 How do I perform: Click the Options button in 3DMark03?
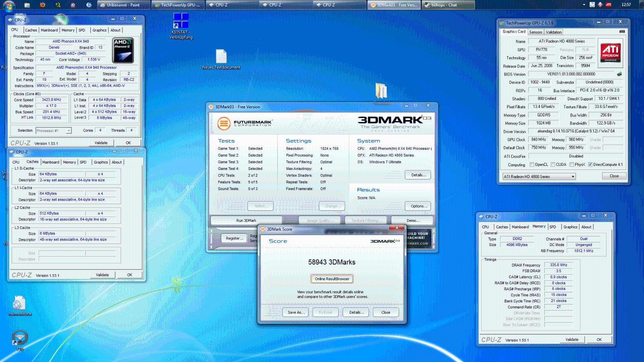(x=419, y=206)
